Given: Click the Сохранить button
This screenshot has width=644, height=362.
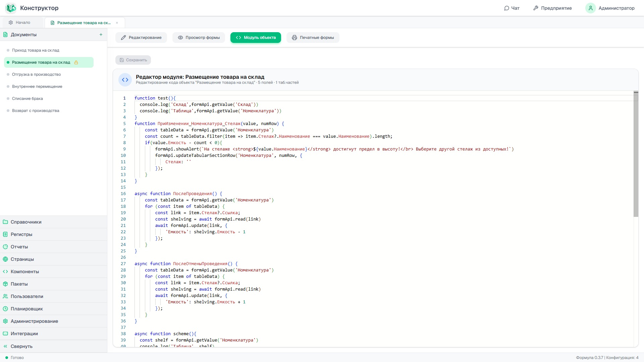Looking at the screenshot, I should (133, 60).
